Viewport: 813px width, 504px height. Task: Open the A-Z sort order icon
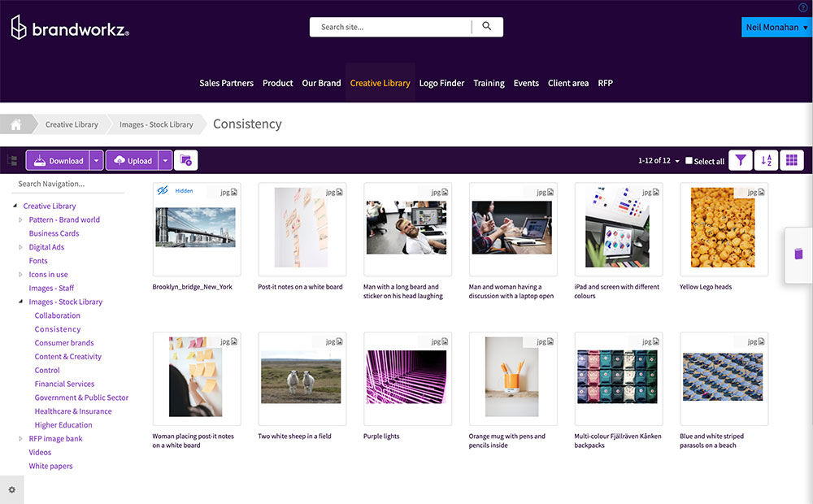click(x=767, y=160)
